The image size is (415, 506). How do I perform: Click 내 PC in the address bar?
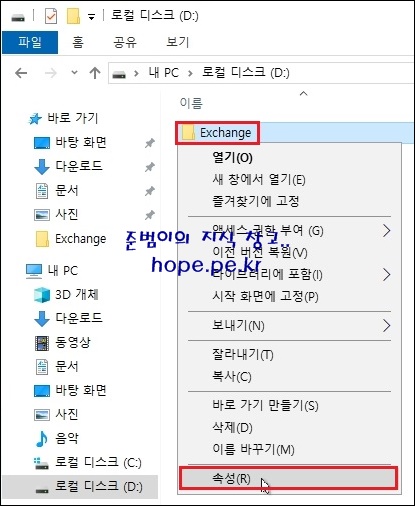164,73
